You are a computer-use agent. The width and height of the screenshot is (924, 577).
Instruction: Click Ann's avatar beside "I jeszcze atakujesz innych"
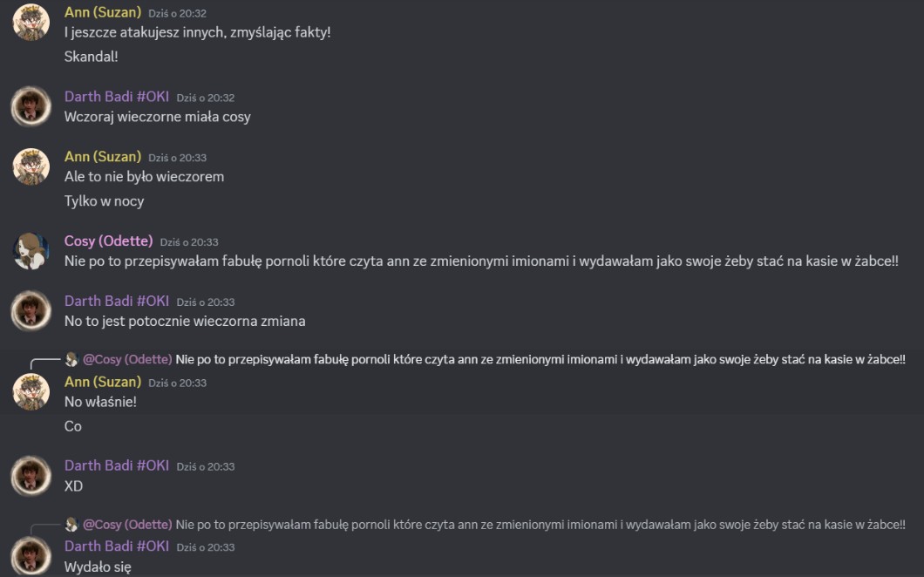tap(31, 22)
